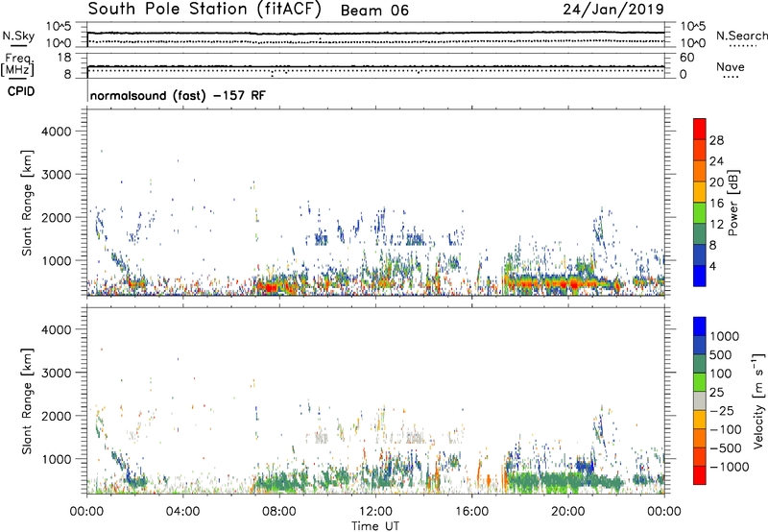Click the '12:00' time axis tick label
This screenshot has height=532, width=768.
tap(375, 512)
